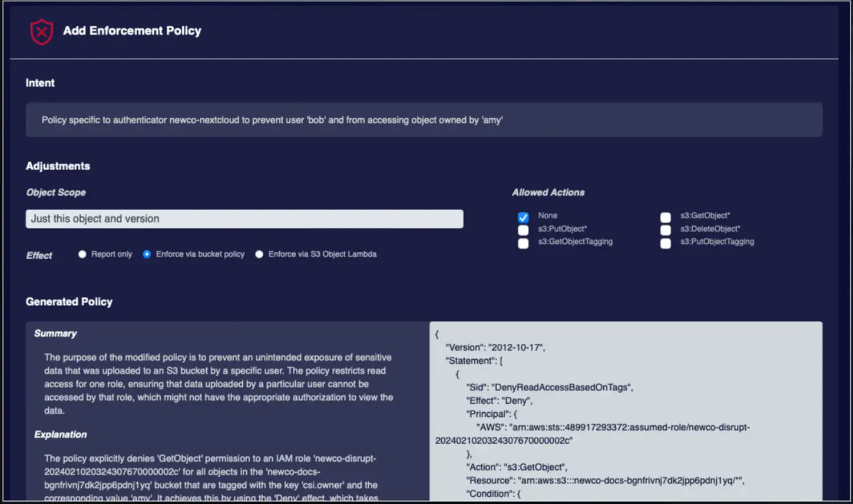
Task: Click the Intent description text field
Action: click(x=424, y=120)
